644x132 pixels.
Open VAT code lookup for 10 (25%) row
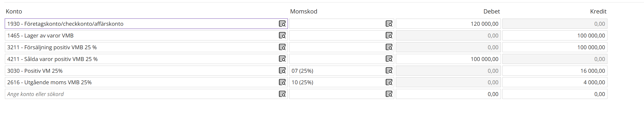389,82
